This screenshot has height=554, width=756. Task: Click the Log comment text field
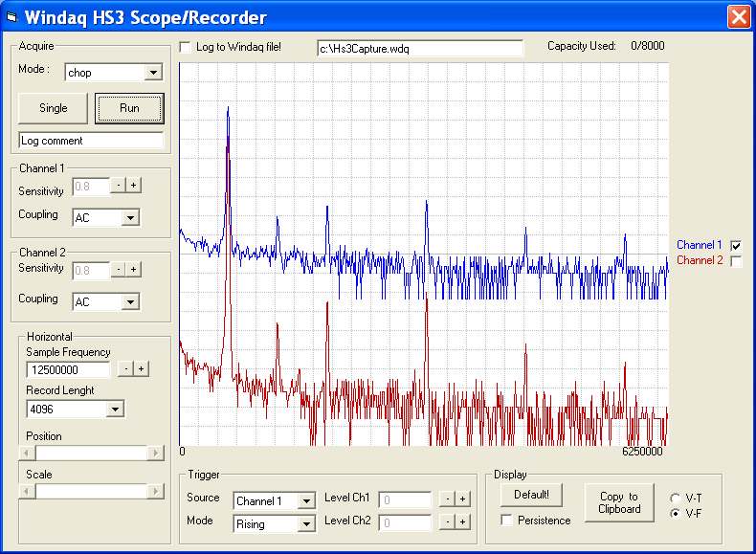click(x=91, y=141)
